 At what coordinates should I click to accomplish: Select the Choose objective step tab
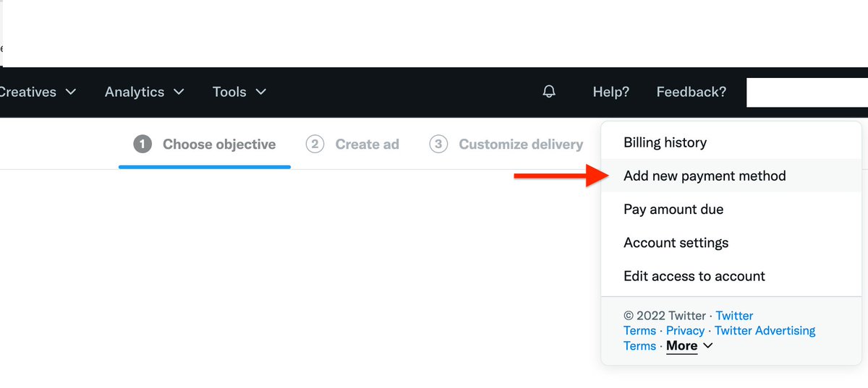tap(205, 145)
